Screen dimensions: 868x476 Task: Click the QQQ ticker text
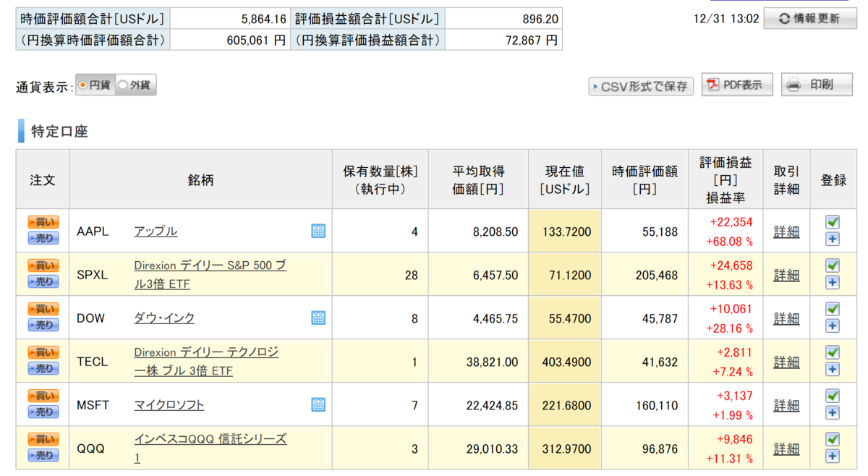[x=90, y=449]
